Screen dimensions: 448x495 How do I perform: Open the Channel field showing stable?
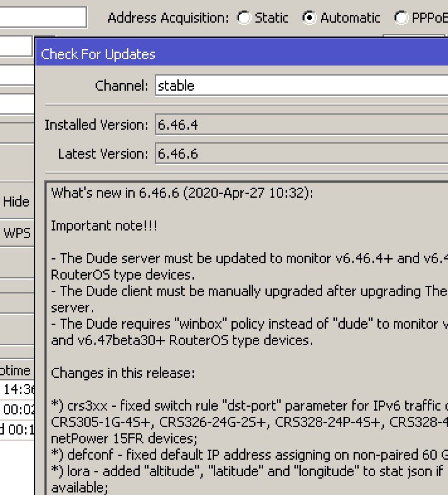[301, 86]
